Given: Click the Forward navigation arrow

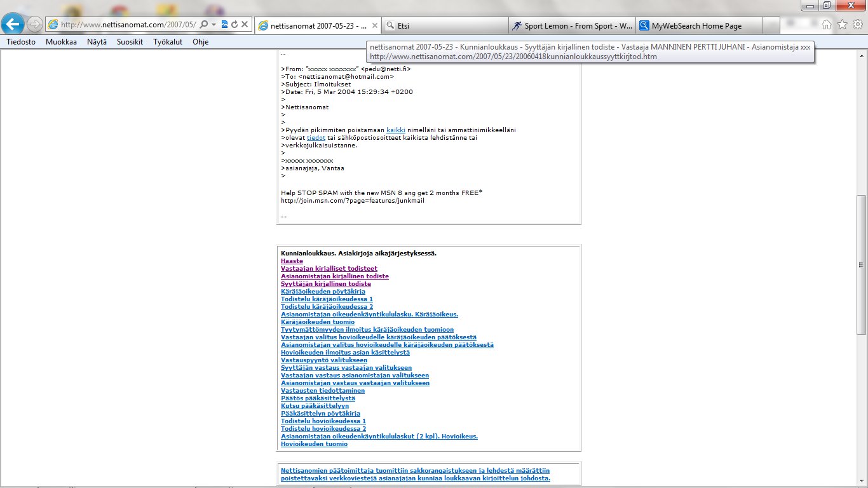Looking at the screenshot, I should click(x=35, y=24).
